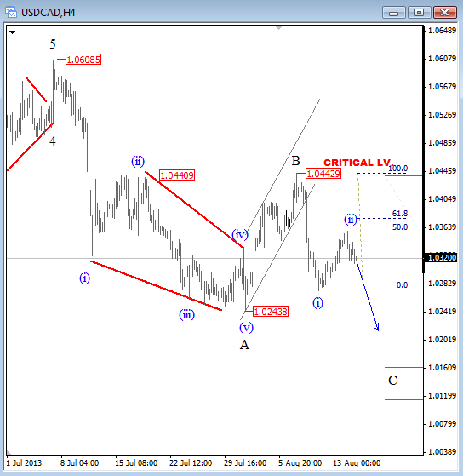Select the blue projection arrow pointing down
Image resolution: width=463 pixels, height=476 pixels.
click(x=368, y=295)
